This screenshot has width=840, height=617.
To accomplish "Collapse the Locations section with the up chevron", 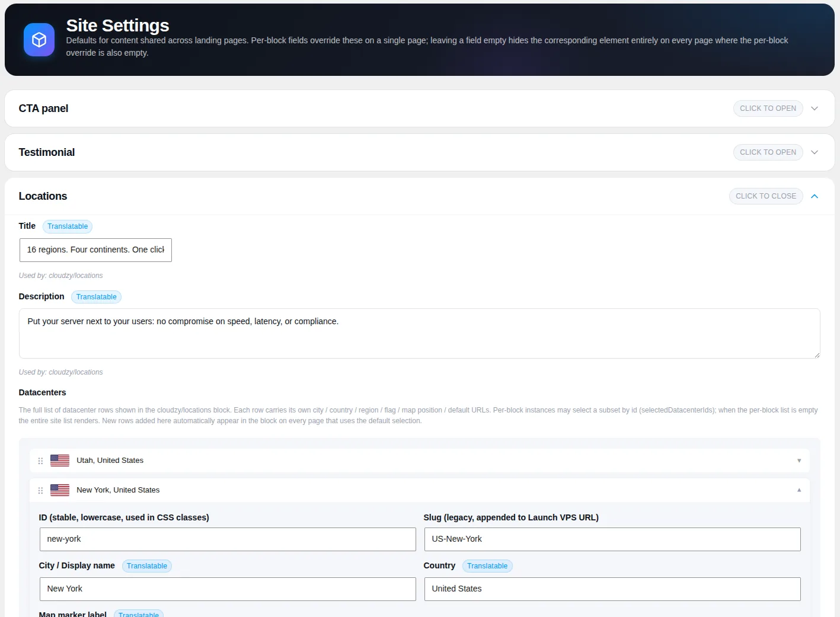I will (x=815, y=196).
